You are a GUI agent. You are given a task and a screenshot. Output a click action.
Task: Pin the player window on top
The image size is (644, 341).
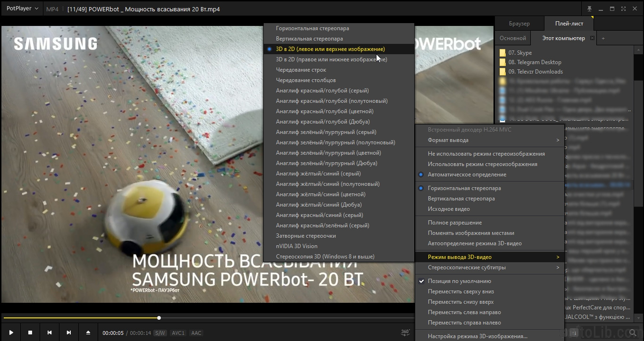(x=589, y=8)
